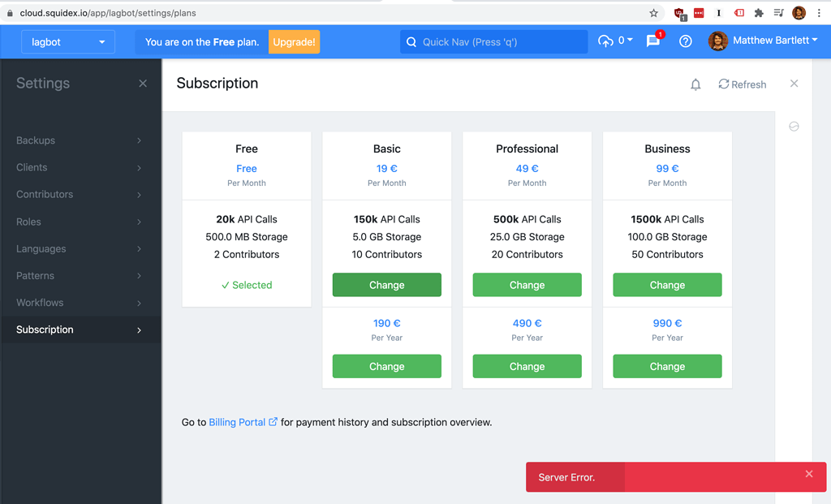Expand the Matthew Bartlett account menu
The height and width of the screenshot is (504, 831).
tap(763, 41)
